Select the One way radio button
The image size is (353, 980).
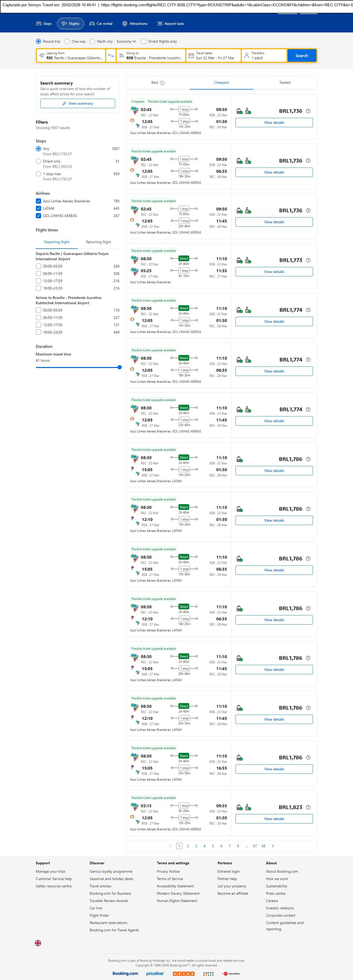(x=67, y=41)
